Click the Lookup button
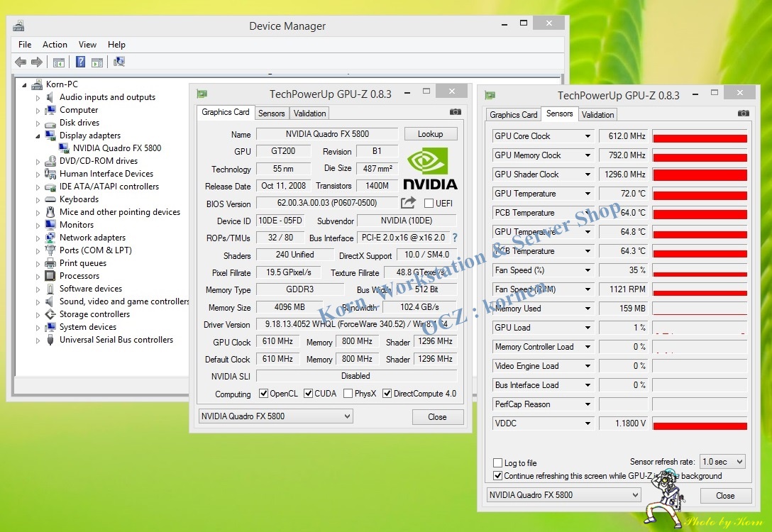Image resolution: width=772 pixels, height=532 pixels. 430,134
